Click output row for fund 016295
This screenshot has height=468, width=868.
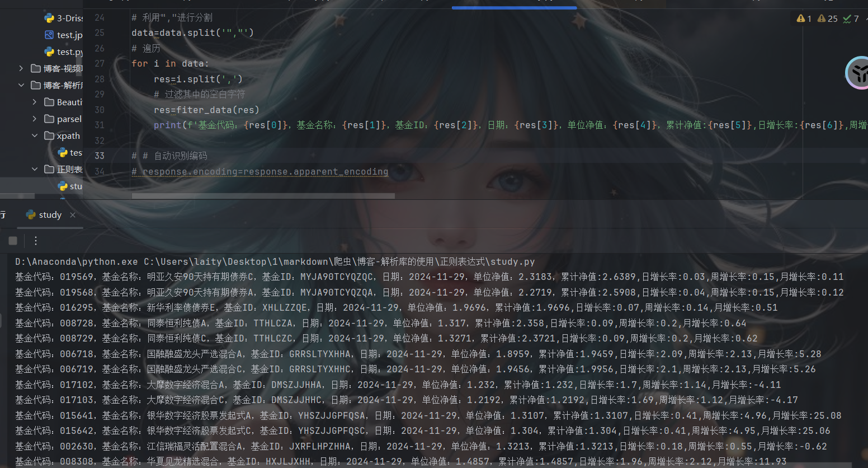pyautogui.click(x=396, y=307)
